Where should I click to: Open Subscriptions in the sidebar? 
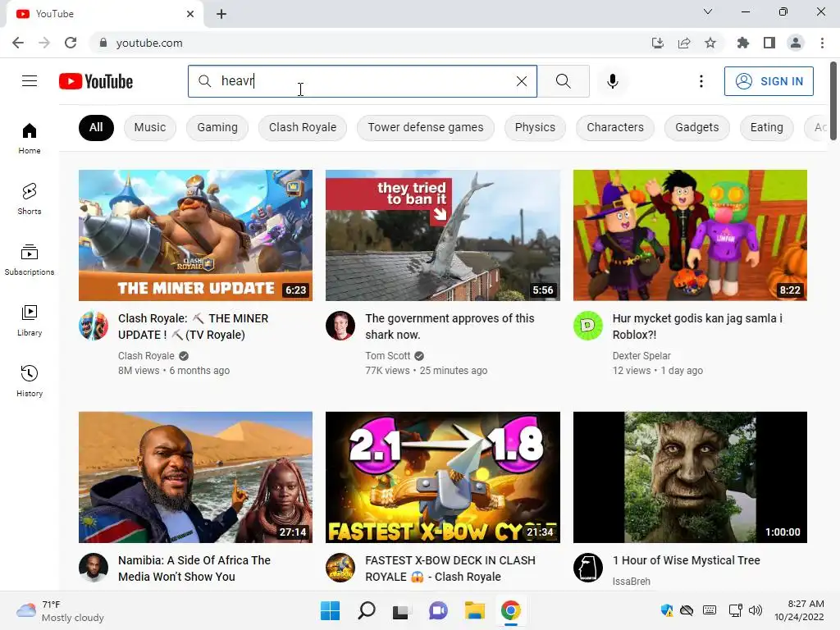pyautogui.click(x=30, y=260)
